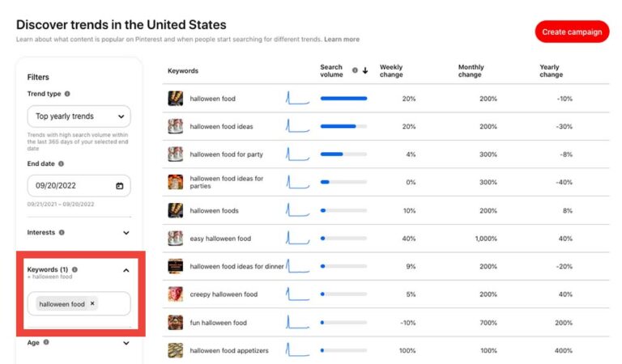622x364 pixels.
Task: Click the fun halloween food trend sparkline
Action: [x=297, y=322]
